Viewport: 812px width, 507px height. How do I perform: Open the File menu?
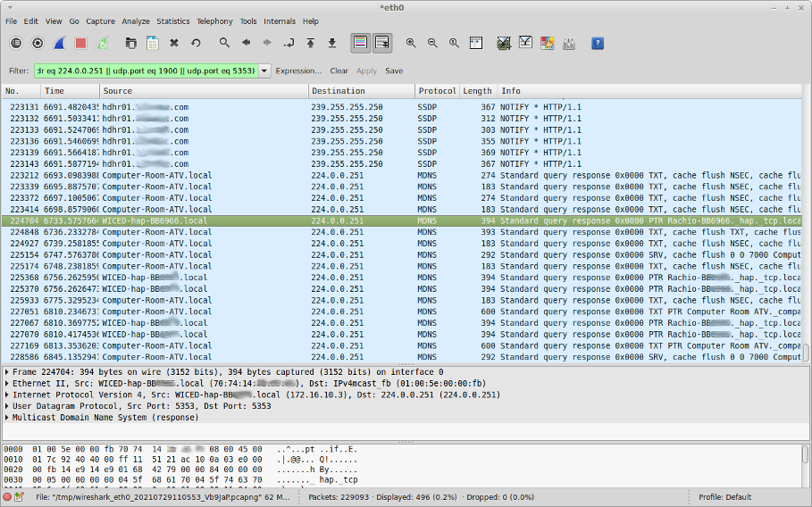[x=11, y=21]
